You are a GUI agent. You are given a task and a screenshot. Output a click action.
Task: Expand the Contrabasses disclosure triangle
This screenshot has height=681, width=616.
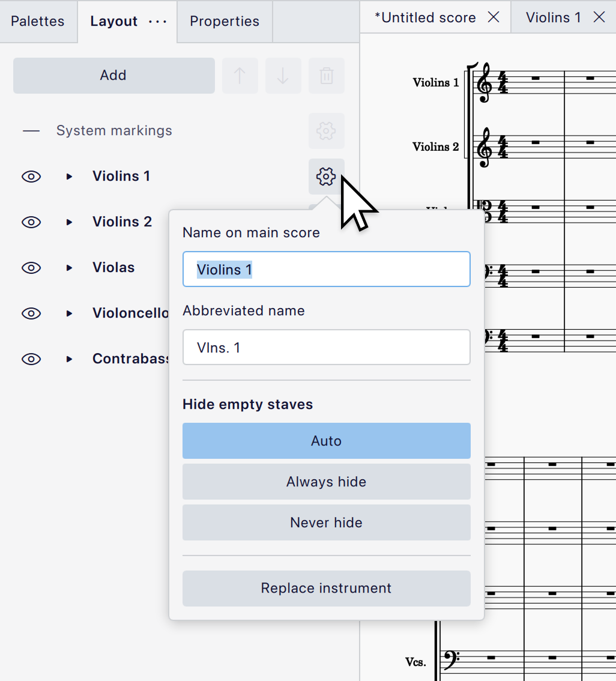(x=68, y=359)
